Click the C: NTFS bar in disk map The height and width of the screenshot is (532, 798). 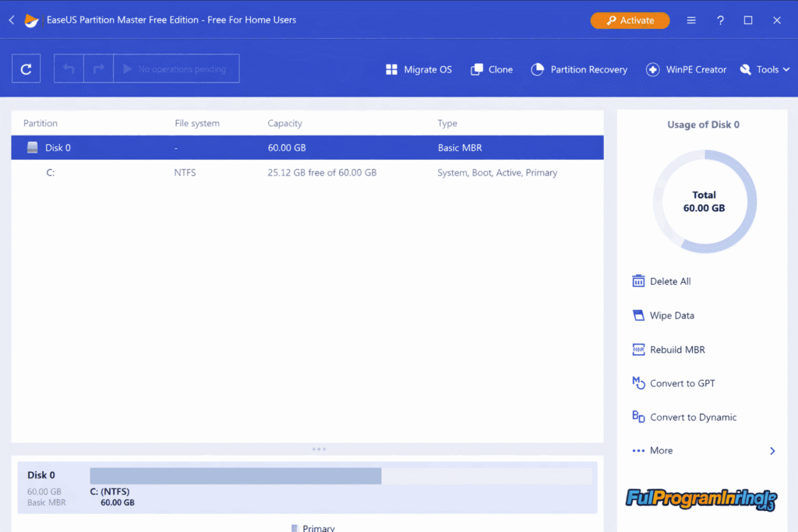click(x=234, y=475)
